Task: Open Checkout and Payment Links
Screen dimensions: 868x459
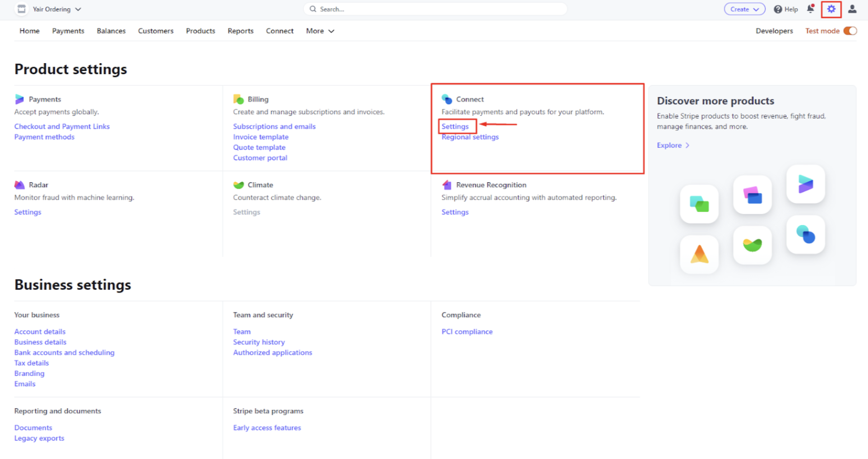Action: click(x=62, y=127)
